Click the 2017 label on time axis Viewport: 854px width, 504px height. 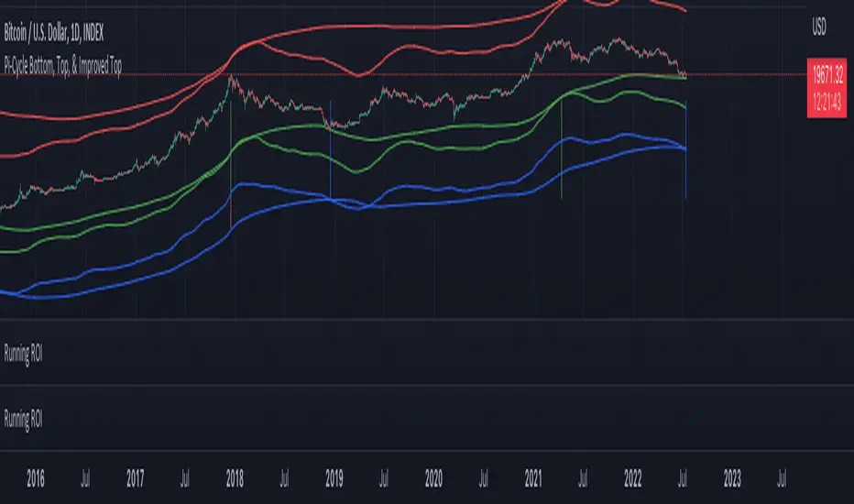click(x=135, y=477)
